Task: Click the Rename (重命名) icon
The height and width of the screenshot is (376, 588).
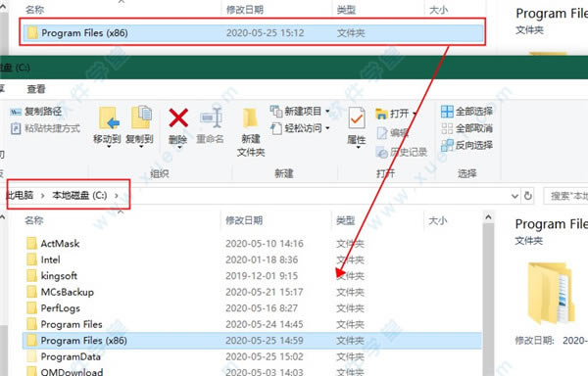Action: pos(211,118)
